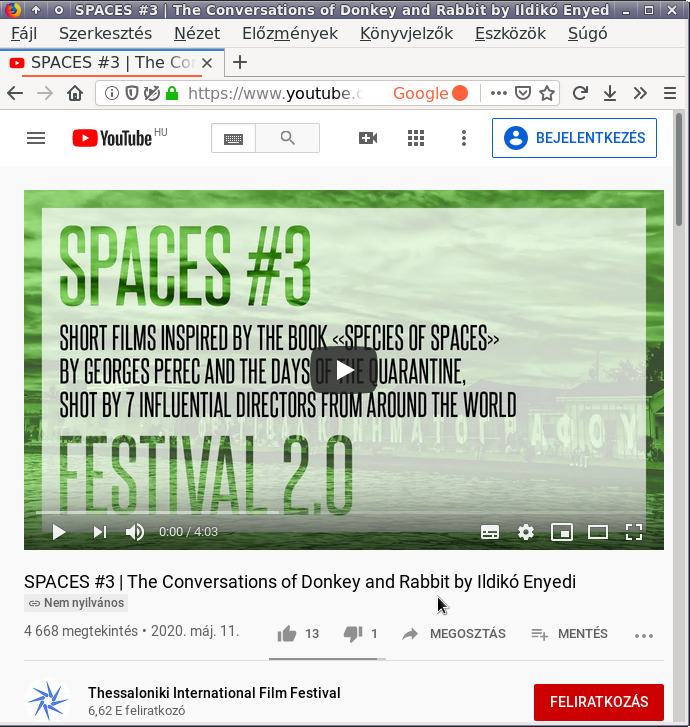Play the video from control bar

(x=58, y=532)
